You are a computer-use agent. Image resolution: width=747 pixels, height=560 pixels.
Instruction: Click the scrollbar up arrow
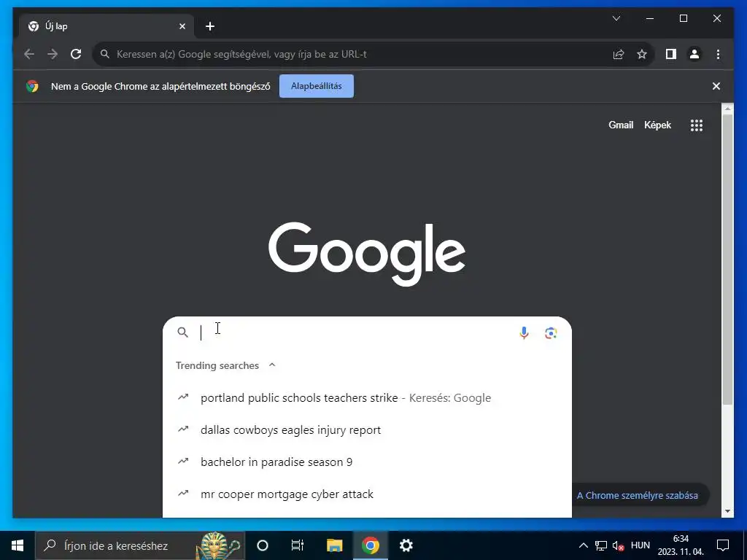(x=727, y=109)
